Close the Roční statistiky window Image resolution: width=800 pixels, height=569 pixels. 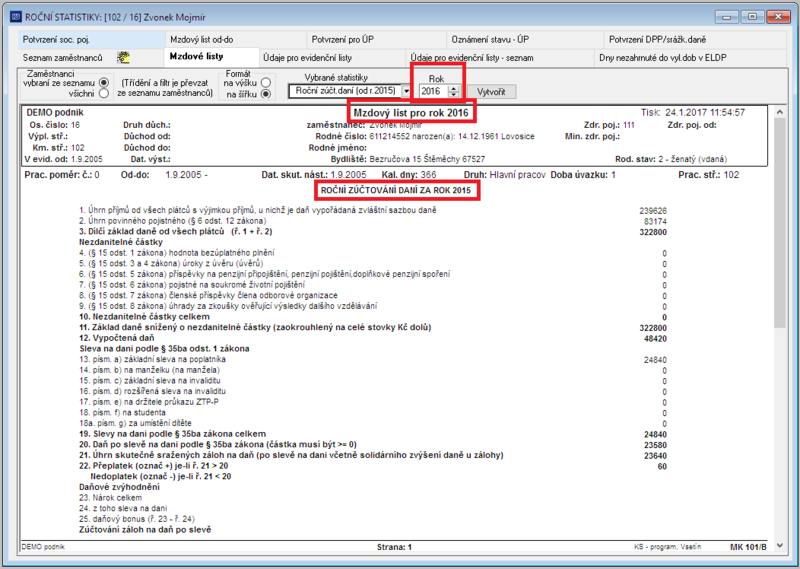[778, 17]
